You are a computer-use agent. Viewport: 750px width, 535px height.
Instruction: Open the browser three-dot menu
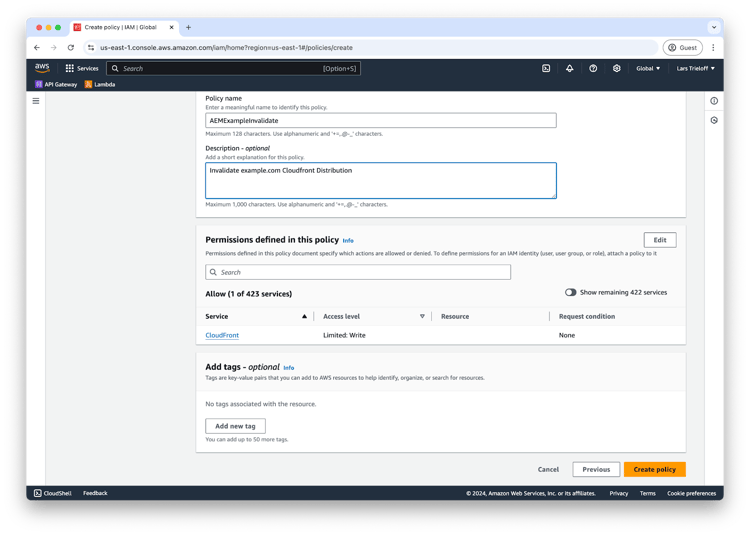713,47
